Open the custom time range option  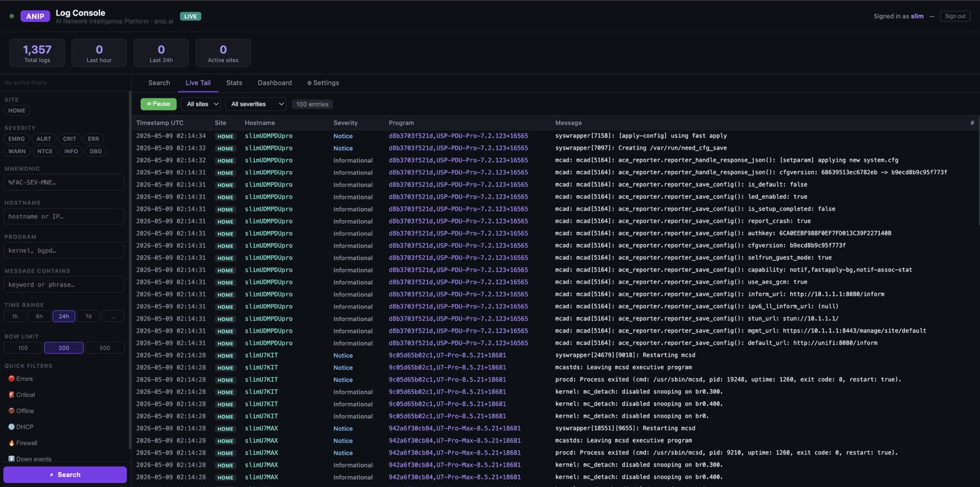113,316
